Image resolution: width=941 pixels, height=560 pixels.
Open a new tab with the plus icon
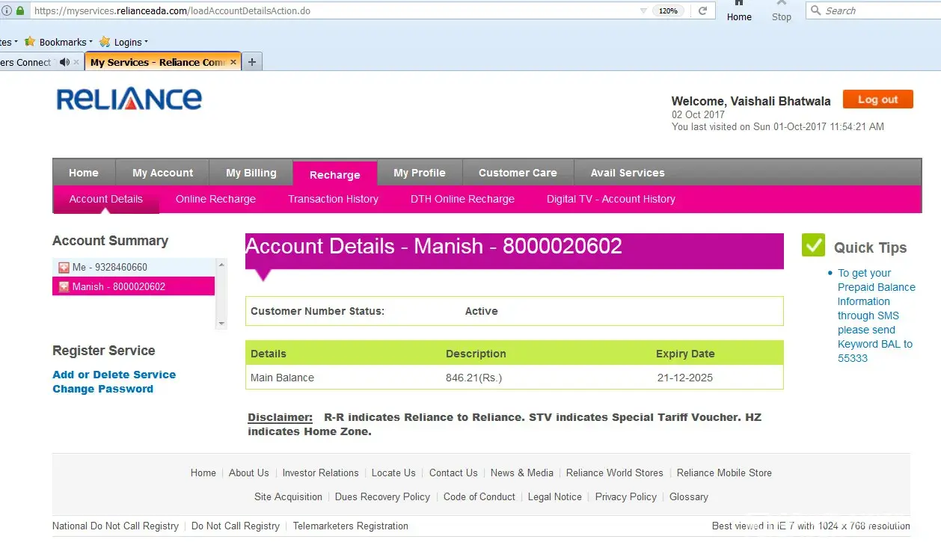click(x=252, y=62)
